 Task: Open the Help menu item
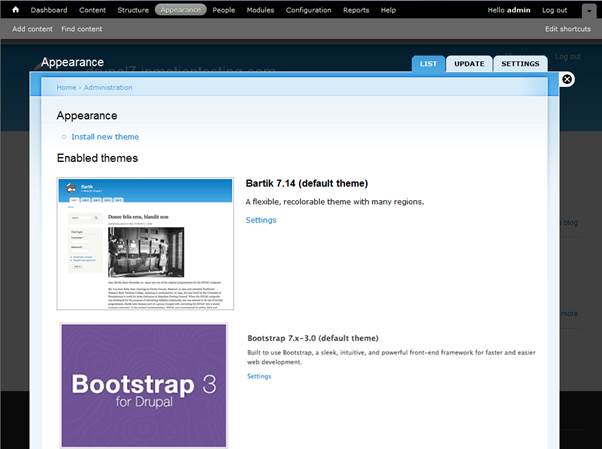(388, 10)
